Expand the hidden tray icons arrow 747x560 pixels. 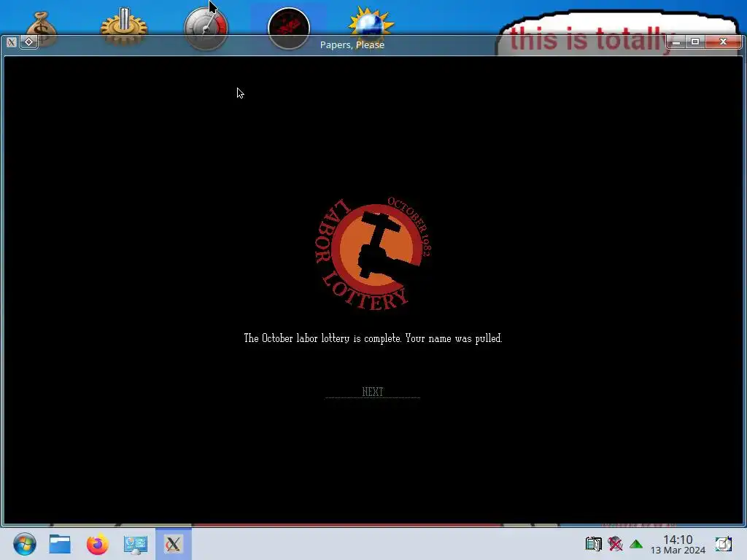point(636,544)
